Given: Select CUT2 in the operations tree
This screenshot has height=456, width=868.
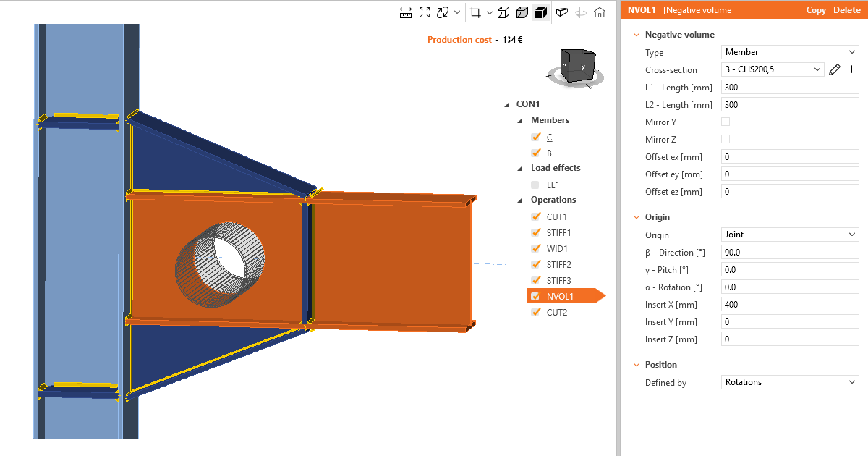Looking at the screenshot, I should 557,312.
